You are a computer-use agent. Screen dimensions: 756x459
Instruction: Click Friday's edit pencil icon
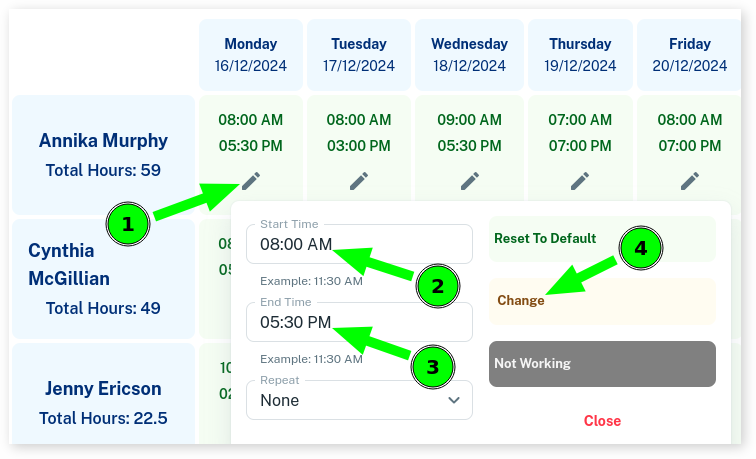690,180
